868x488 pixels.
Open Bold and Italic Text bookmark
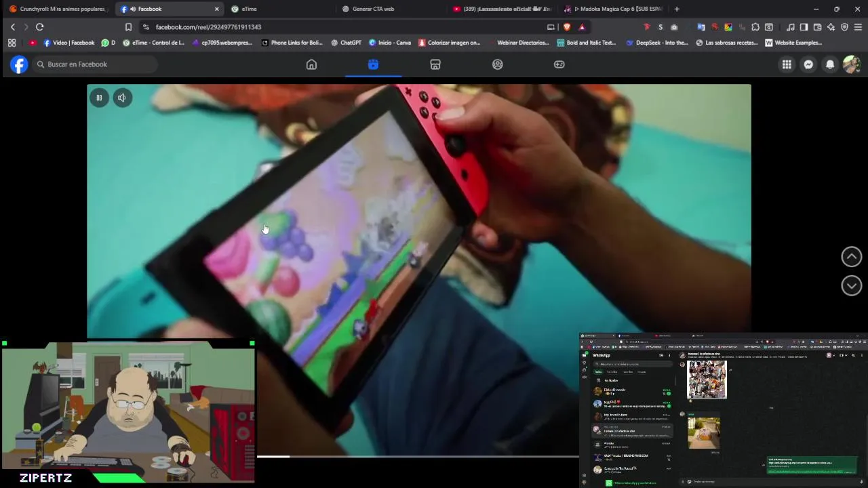(x=587, y=43)
